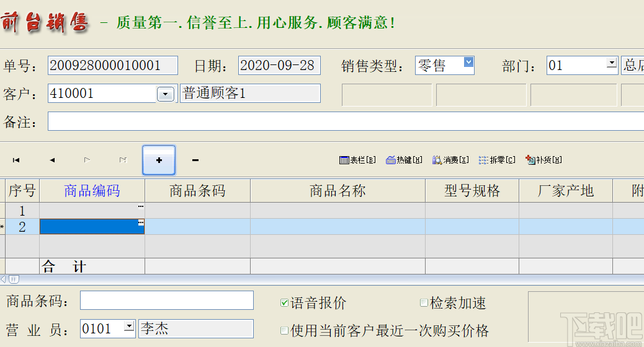Jump to last record arrow

[x=123, y=160]
